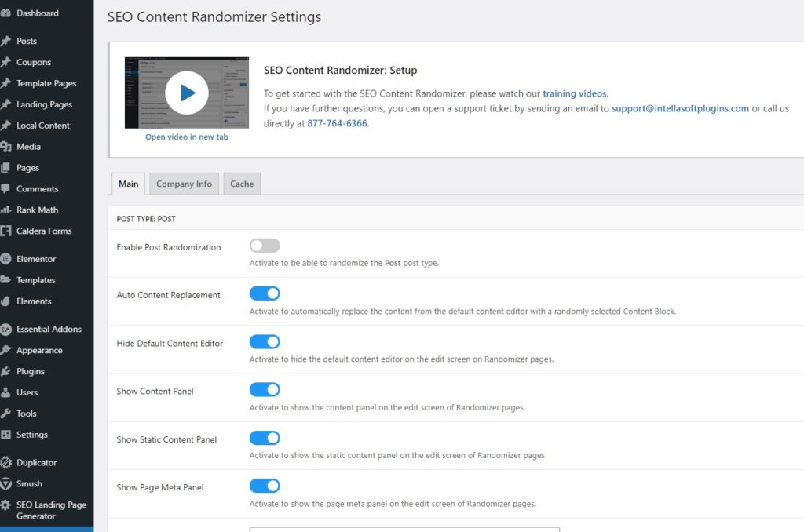Open the Duplicator plugin

pyautogui.click(x=35, y=462)
